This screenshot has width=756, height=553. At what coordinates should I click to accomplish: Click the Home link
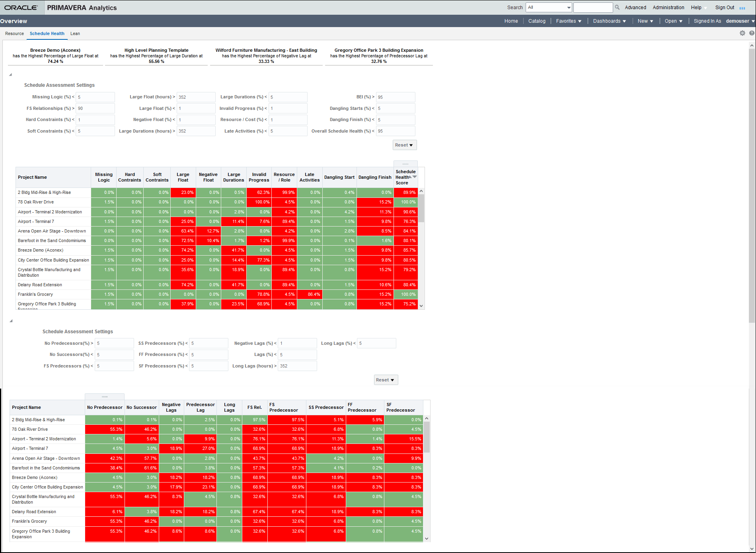click(511, 21)
